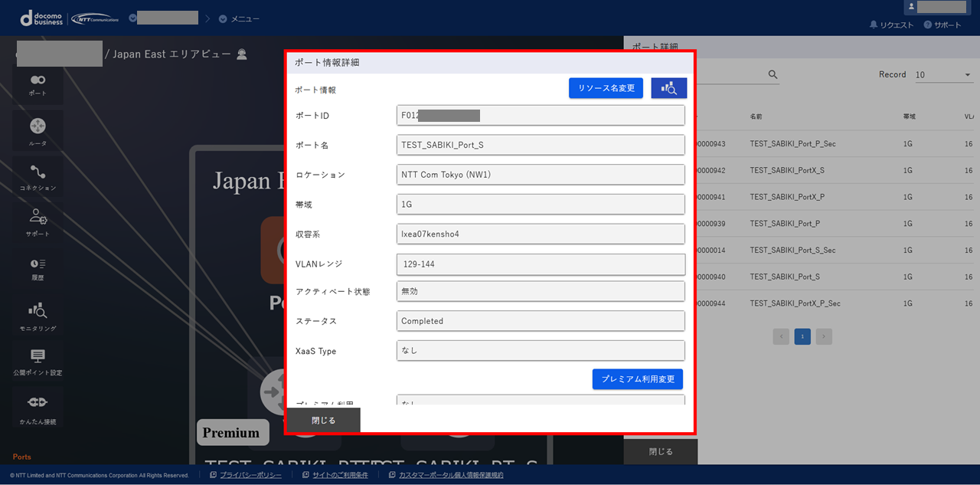Click the next page chevron in pagination
The image size is (980, 485).
pyautogui.click(x=823, y=336)
